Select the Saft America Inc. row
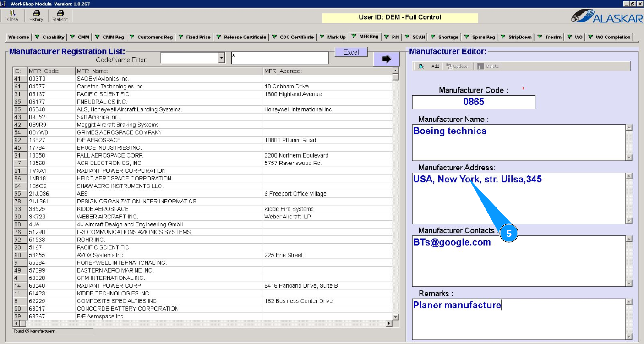This screenshot has width=644, height=344. [202, 117]
